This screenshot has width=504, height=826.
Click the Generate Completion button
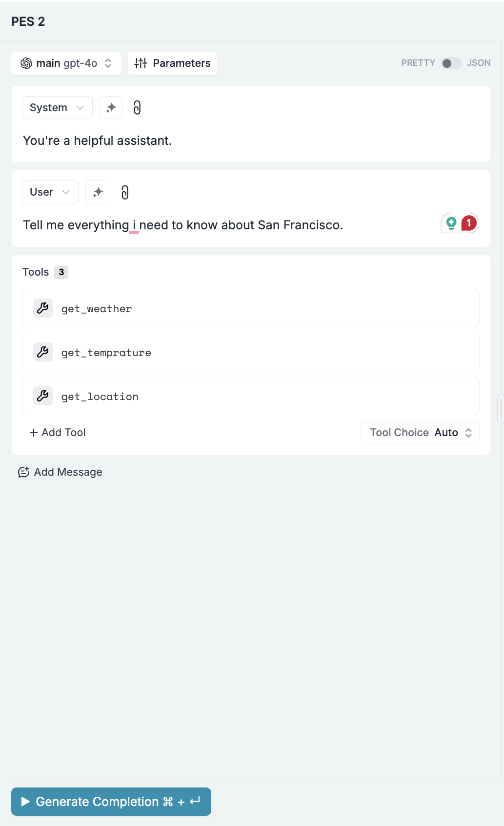111,802
